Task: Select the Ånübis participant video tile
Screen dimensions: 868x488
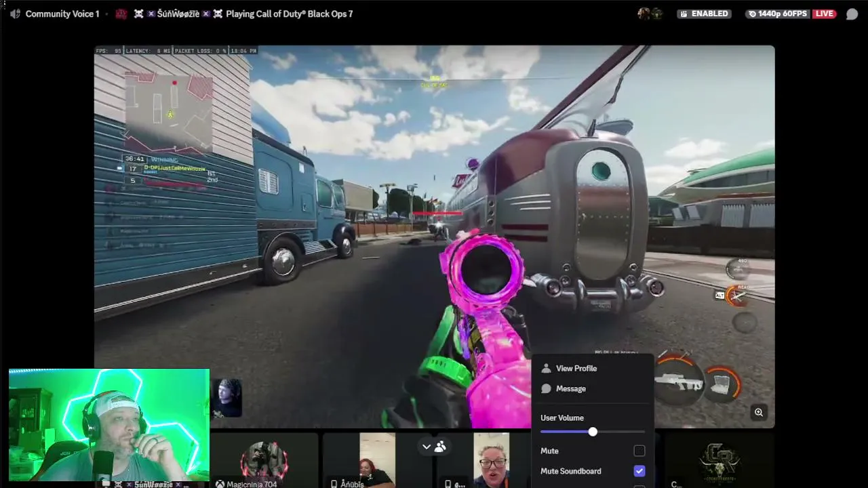Action: coord(377,461)
